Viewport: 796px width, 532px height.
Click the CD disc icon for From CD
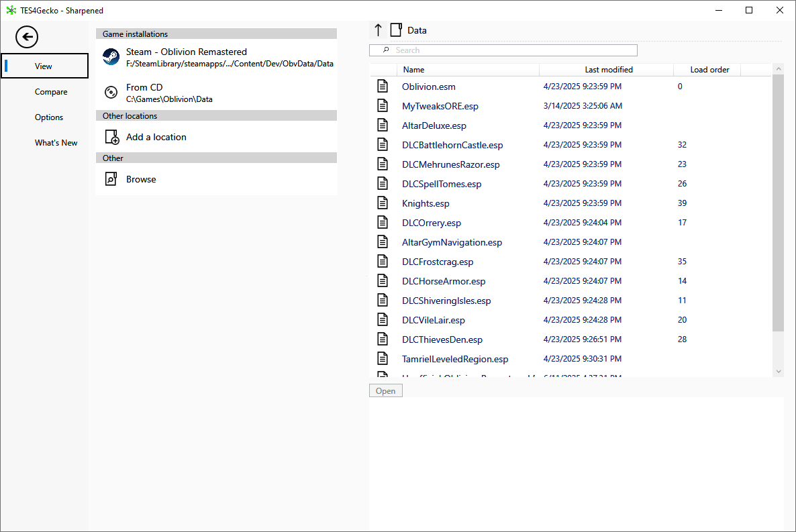[111, 93]
